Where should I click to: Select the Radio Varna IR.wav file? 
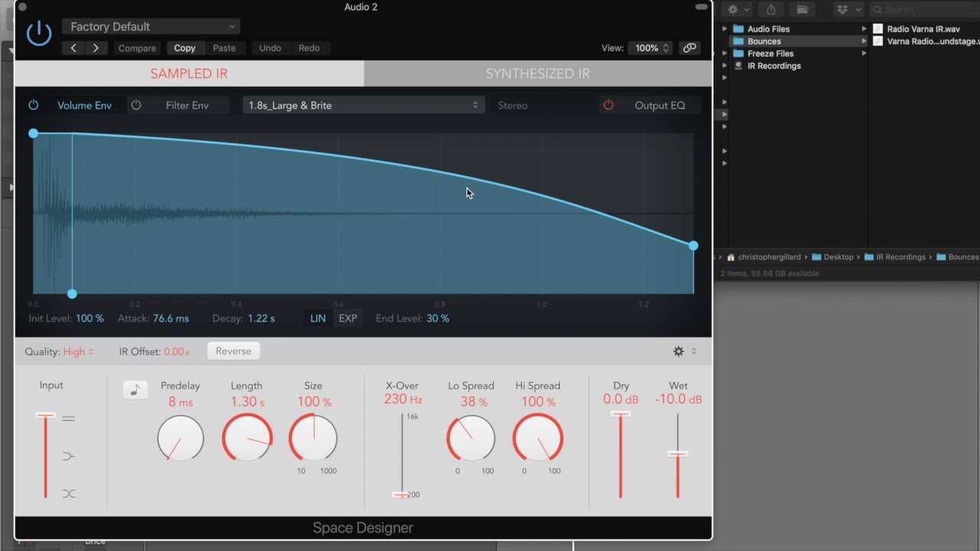click(923, 29)
